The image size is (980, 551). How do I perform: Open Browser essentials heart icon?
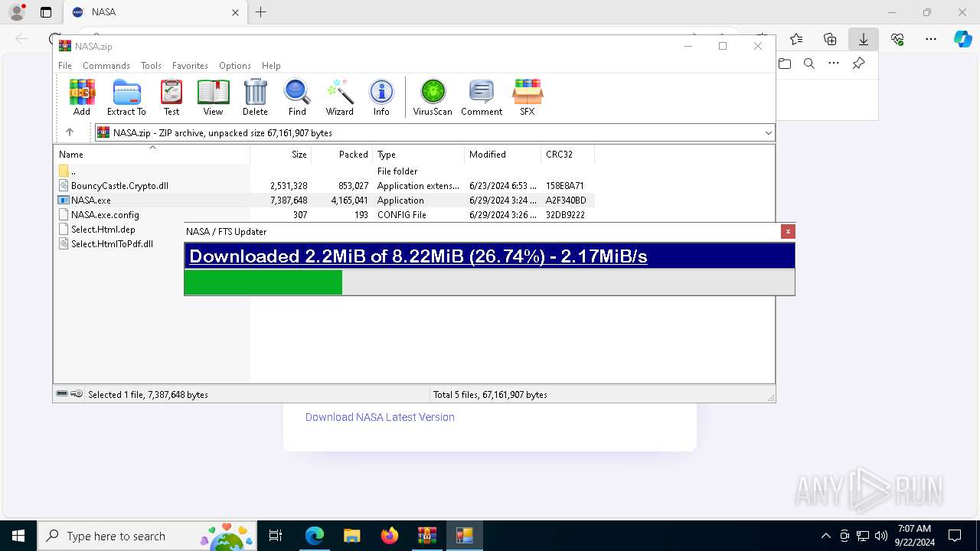coord(897,39)
